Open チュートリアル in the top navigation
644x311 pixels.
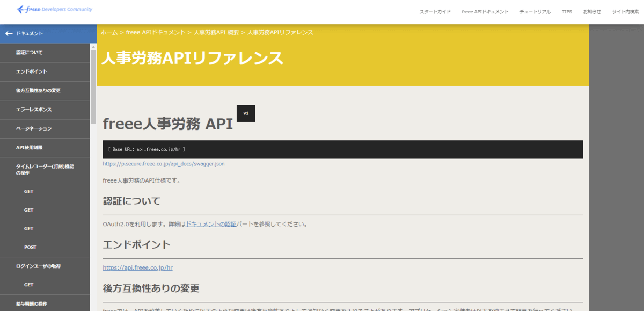point(535,12)
